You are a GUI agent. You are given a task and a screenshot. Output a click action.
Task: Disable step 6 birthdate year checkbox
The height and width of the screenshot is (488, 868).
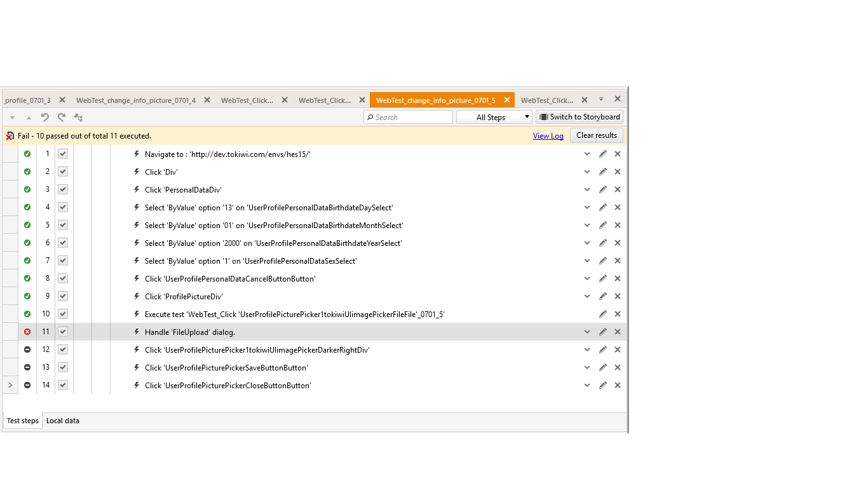[x=63, y=243]
